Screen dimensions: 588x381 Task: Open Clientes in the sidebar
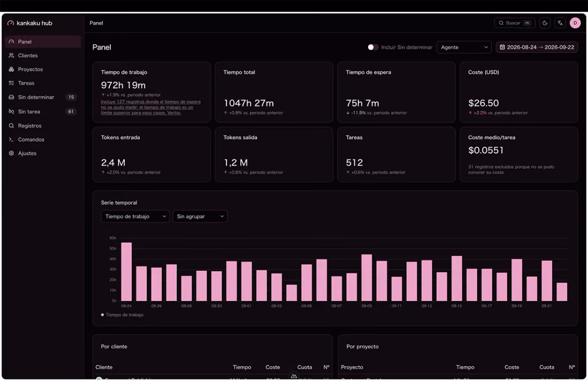pos(43,55)
